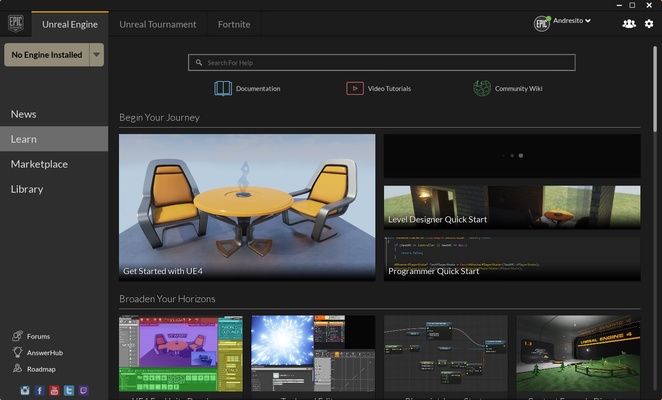
Task: Click the Broaden Your Horizons heading
Action: (167, 299)
